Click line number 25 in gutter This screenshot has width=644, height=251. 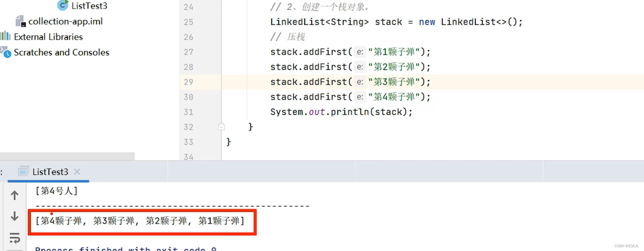(x=188, y=22)
